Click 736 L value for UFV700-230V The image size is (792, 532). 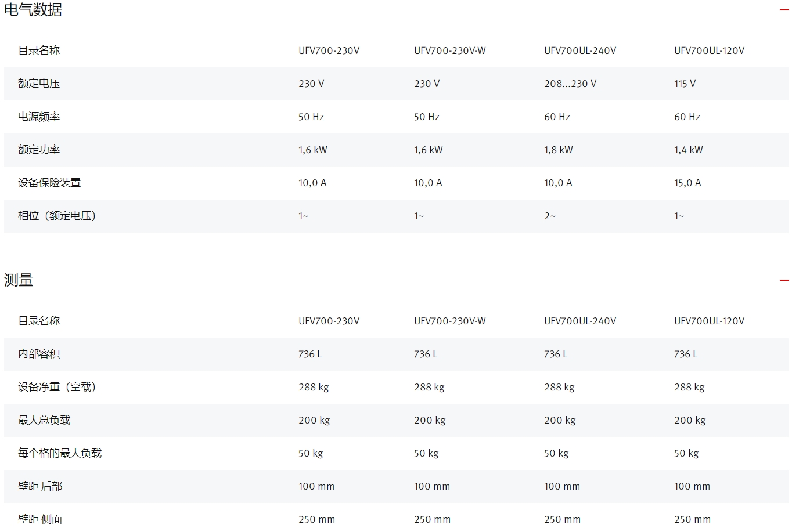310,354
